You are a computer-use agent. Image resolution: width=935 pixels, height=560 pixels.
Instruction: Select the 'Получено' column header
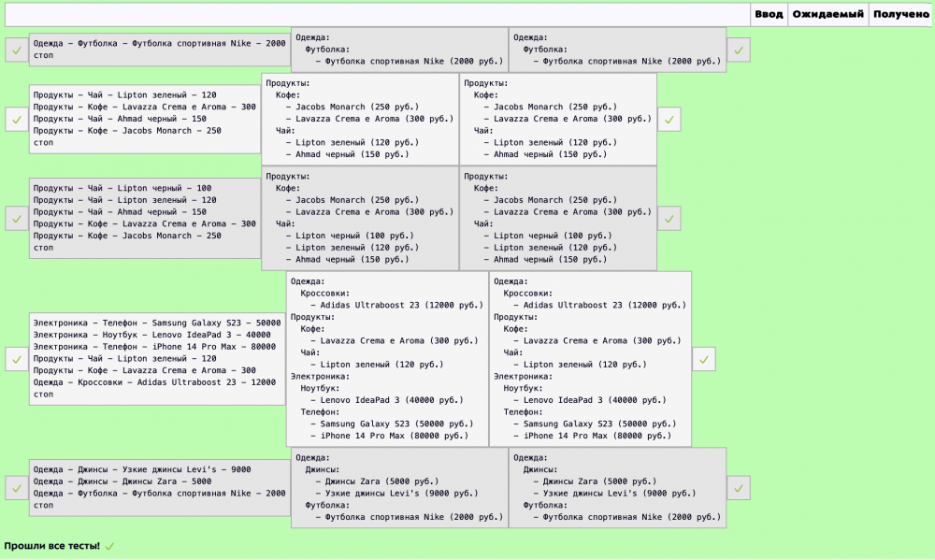[x=901, y=14]
